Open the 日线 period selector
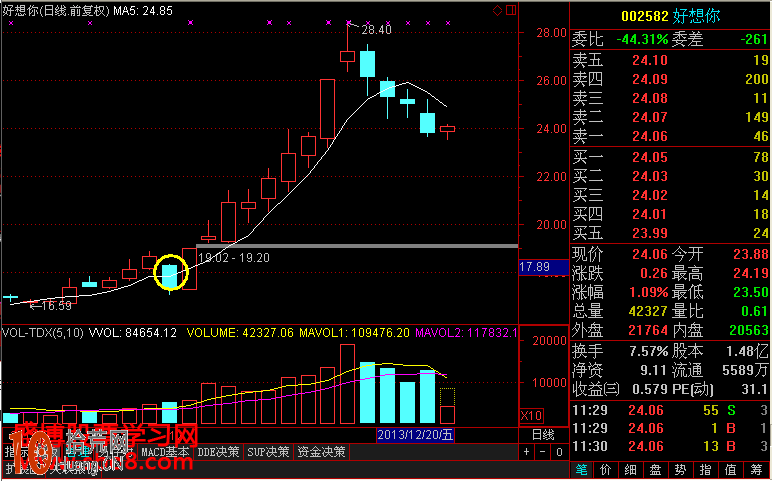 point(544,435)
